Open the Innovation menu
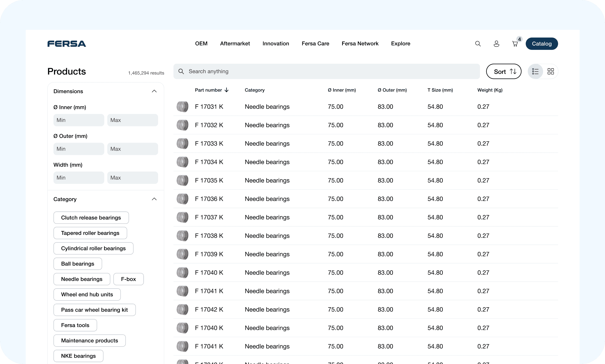This screenshot has height=364, width=605. click(275, 44)
